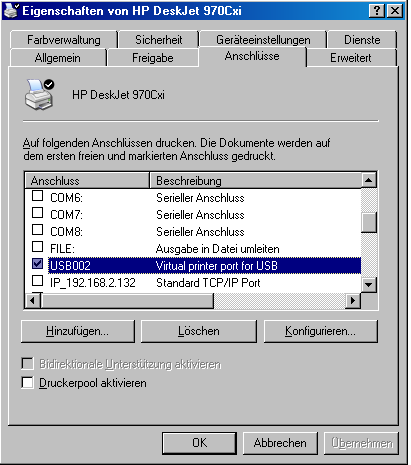Open the Farbverwaltung tab
Viewport: 411px width, 465px height.
pos(64,40)
